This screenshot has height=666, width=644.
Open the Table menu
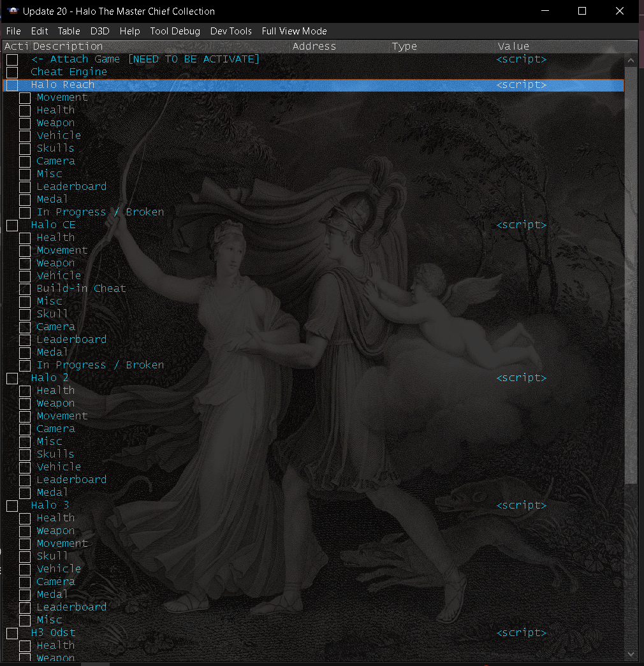[69, 31]
